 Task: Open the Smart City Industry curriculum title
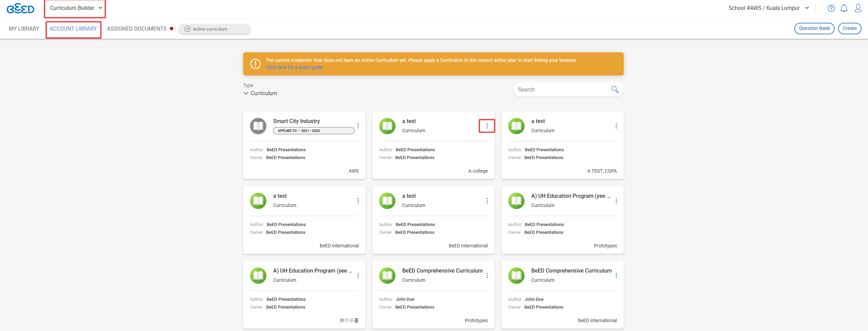296,121
